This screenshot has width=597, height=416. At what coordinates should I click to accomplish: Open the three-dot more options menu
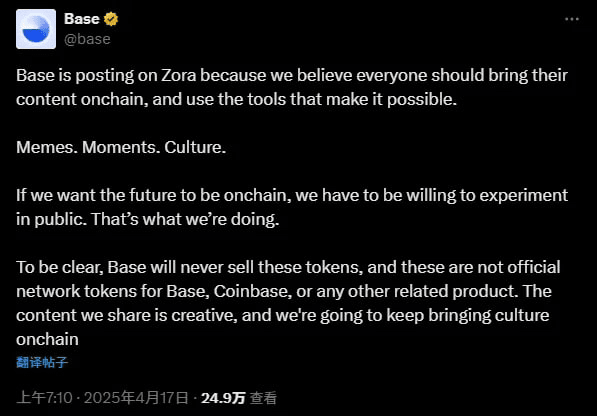tap(571, 19)
